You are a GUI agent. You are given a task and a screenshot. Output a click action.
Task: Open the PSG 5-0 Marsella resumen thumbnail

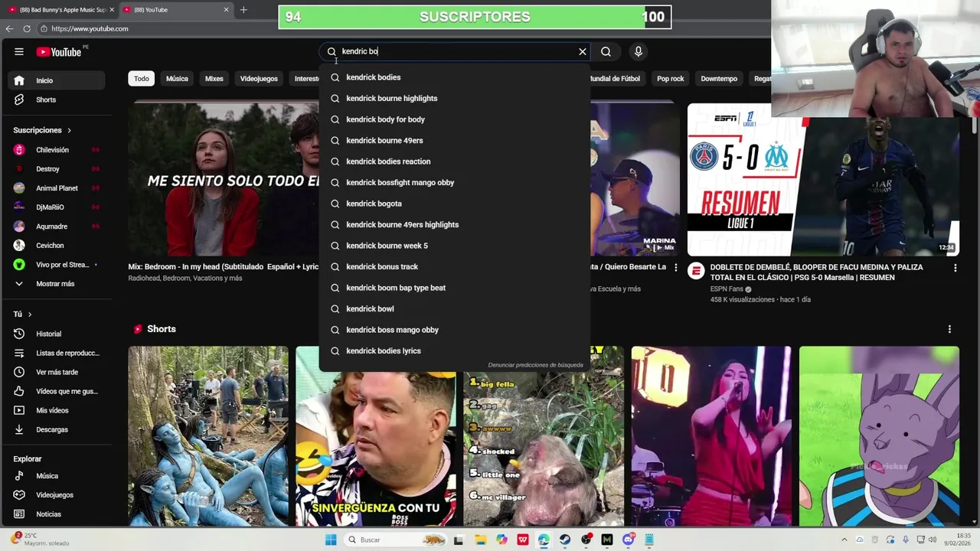click(x=823, y=179)
